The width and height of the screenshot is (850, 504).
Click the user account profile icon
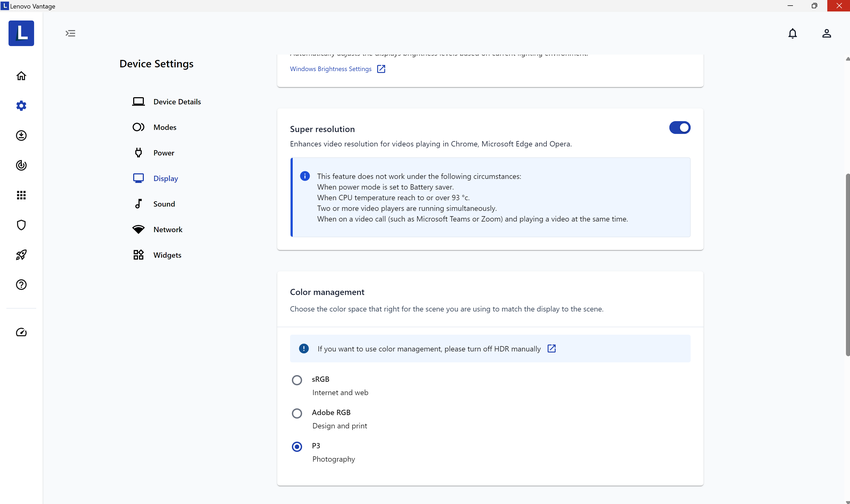826,33
